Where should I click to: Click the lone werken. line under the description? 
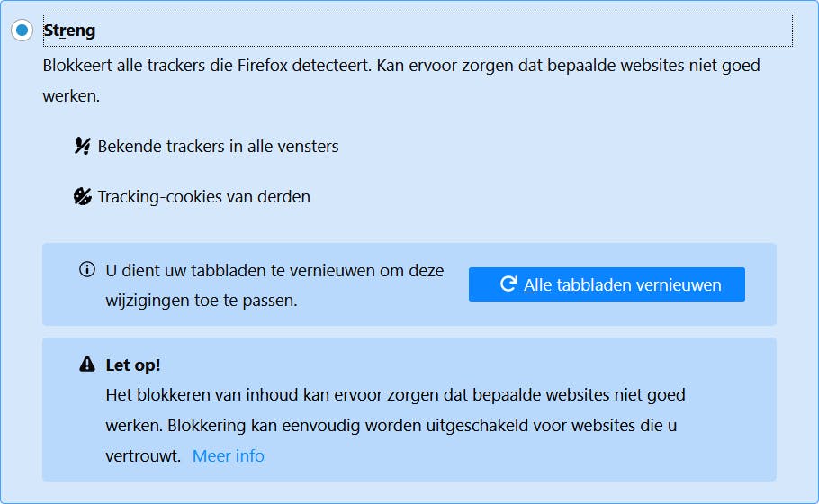tap(71, 95)
